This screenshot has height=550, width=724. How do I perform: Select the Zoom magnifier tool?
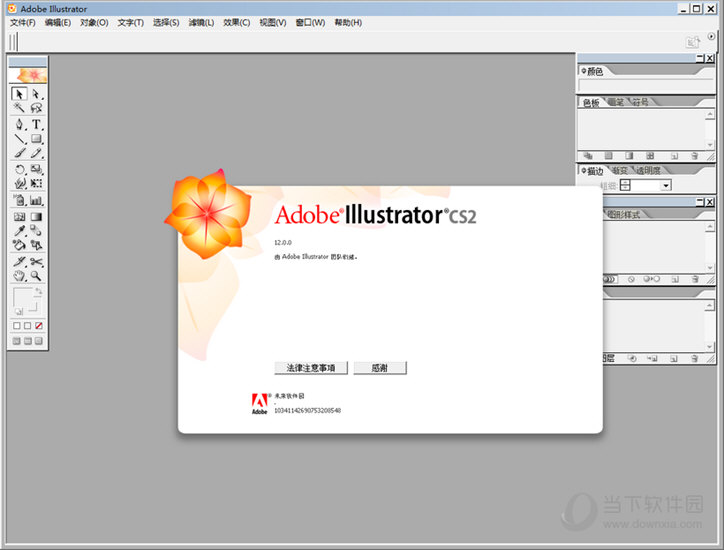(x=36, y=276)
